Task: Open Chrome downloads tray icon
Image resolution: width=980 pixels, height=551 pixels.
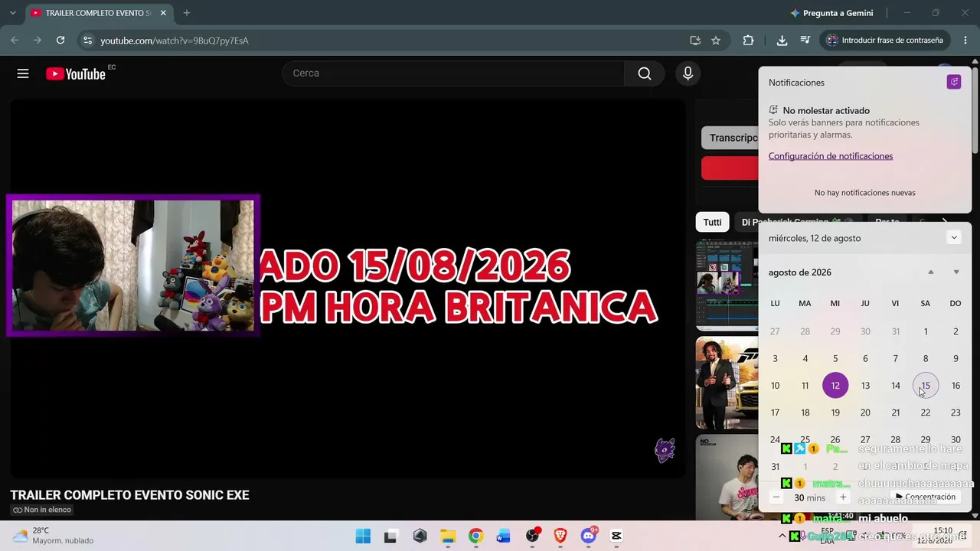Action: pyautogui.click(x=782, y=41)
